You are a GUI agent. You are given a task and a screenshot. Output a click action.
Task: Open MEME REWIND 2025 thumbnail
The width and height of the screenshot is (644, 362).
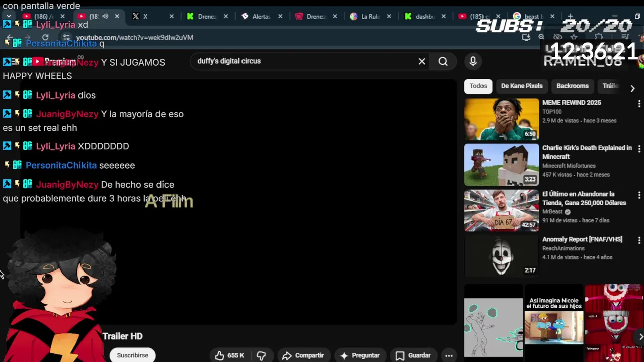(502, 119)
